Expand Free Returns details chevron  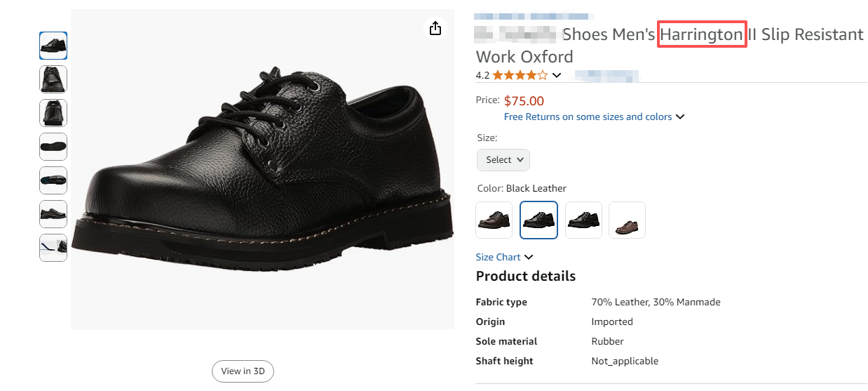tap(680, 117)
